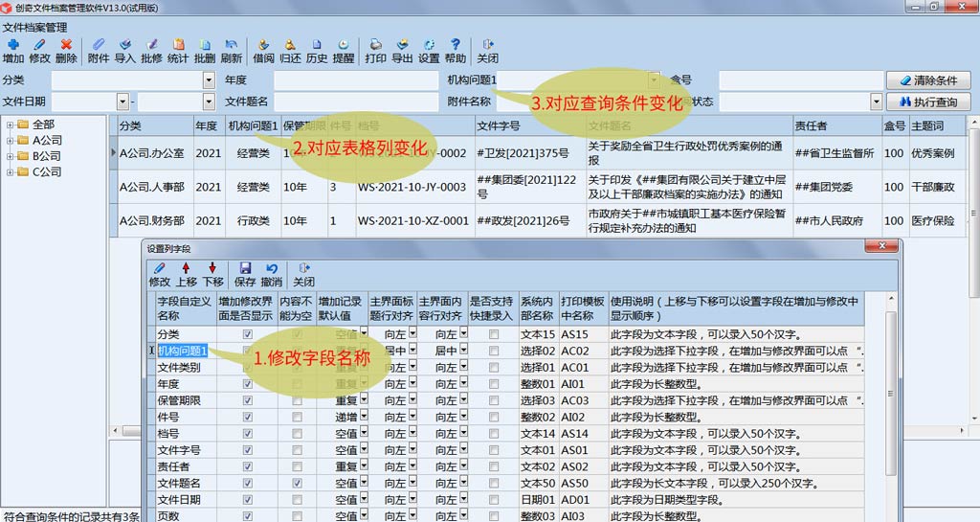Click the 清除条件 button
Screen dimensions: 980x522
(x=928, y=80)
